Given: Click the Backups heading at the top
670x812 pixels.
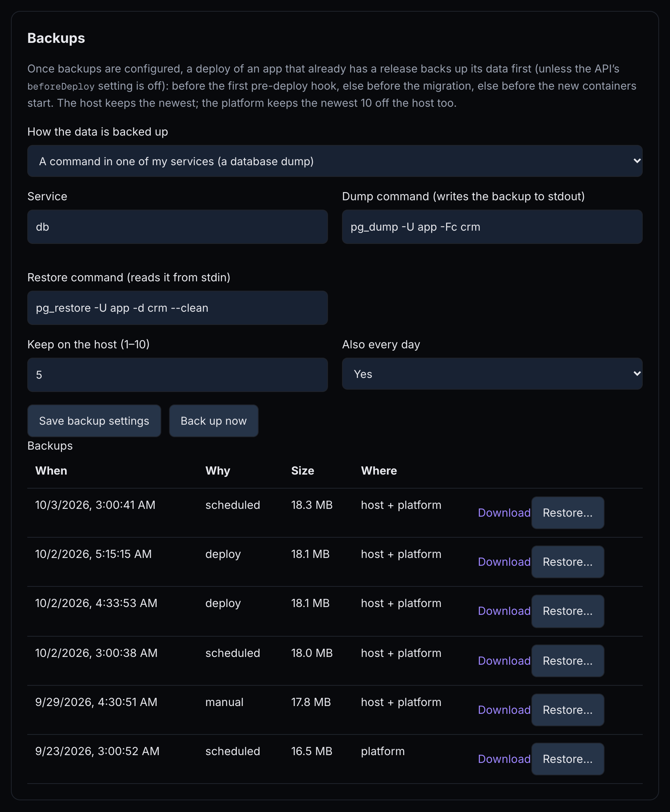Looking at the screenshot, I should point(56,38).
